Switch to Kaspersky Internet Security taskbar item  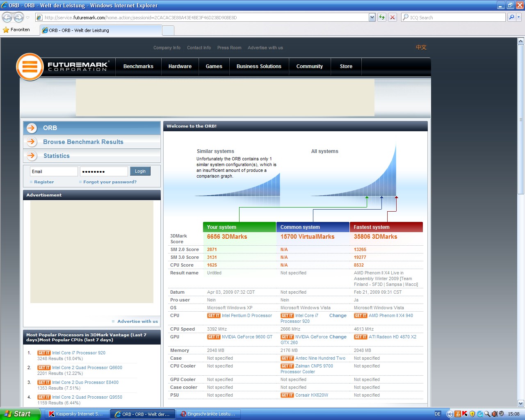[78, 414]
